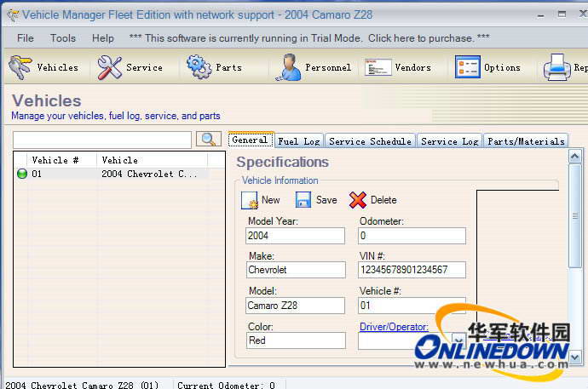Click the Vehicle column header
This screenshot has height=389, width=588.
[152, 160]
